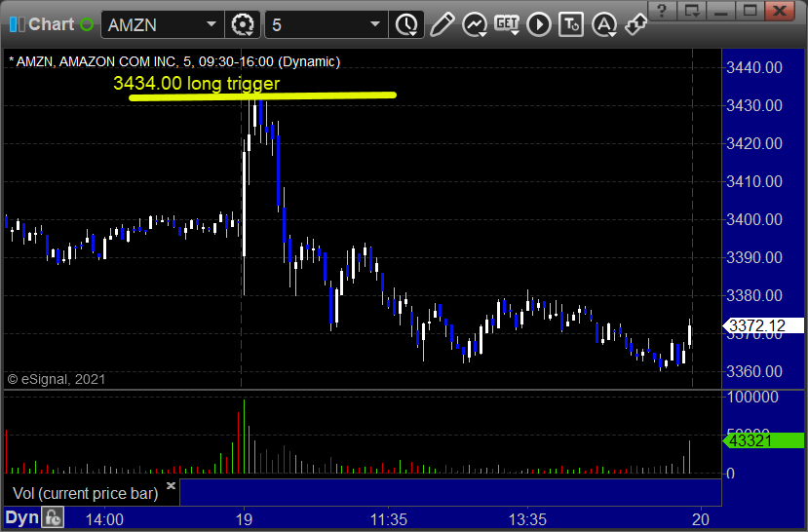The height and width of the screenshot is (532, 808).
Task: Start bar replay play button
Action: tap(539, 24)
